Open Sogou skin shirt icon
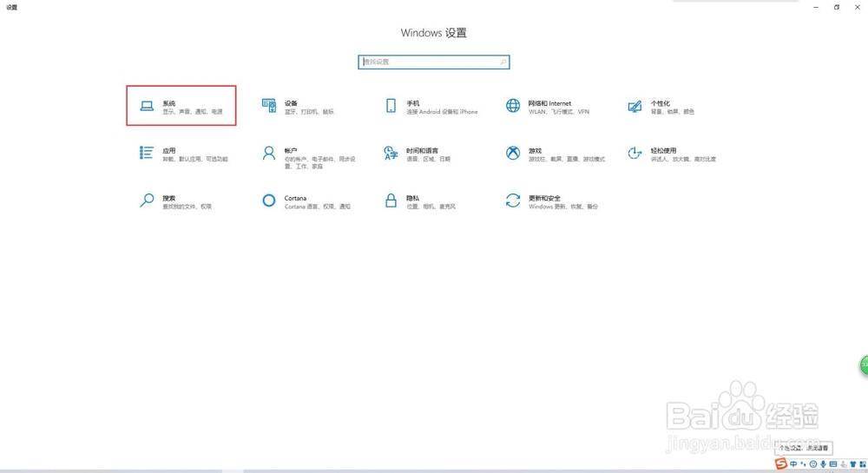 pyautogui.click(x=853, y=464)
